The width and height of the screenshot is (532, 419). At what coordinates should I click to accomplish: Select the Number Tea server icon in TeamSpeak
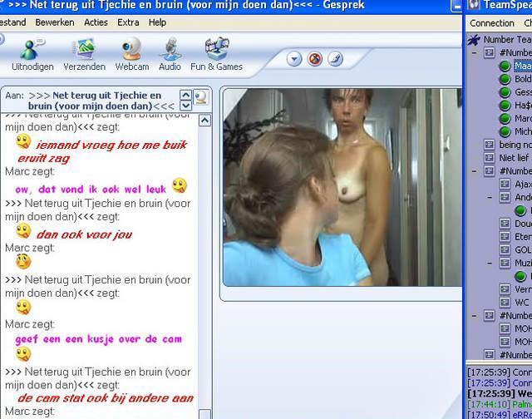click(474, 40)
